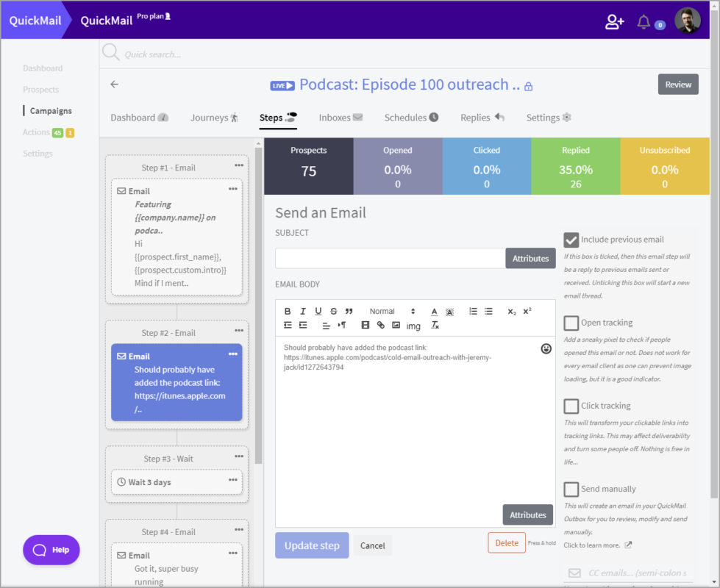Enable Open tracking checkbox
The image size is (720, 588).
[x=571, y=323]
